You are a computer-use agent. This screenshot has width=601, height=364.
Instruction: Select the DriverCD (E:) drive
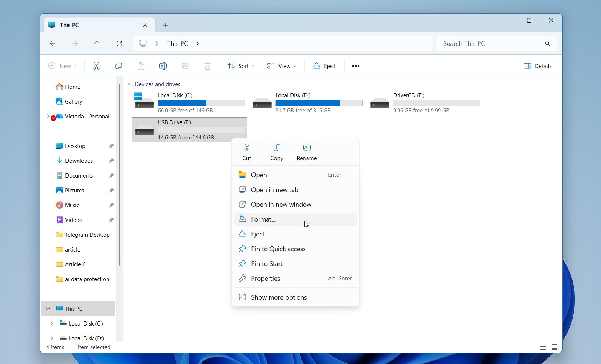point(425,103)
